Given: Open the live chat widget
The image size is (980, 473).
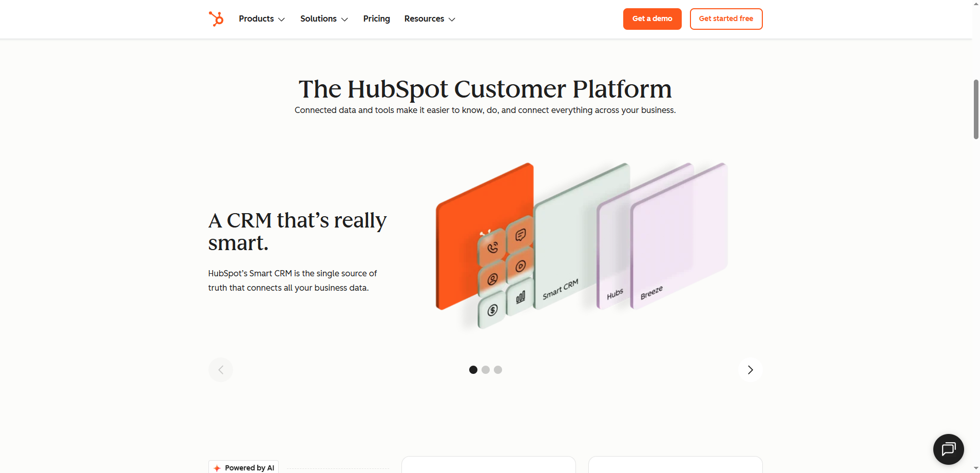Looking at the screenshot, I should [x=948, y=449].
